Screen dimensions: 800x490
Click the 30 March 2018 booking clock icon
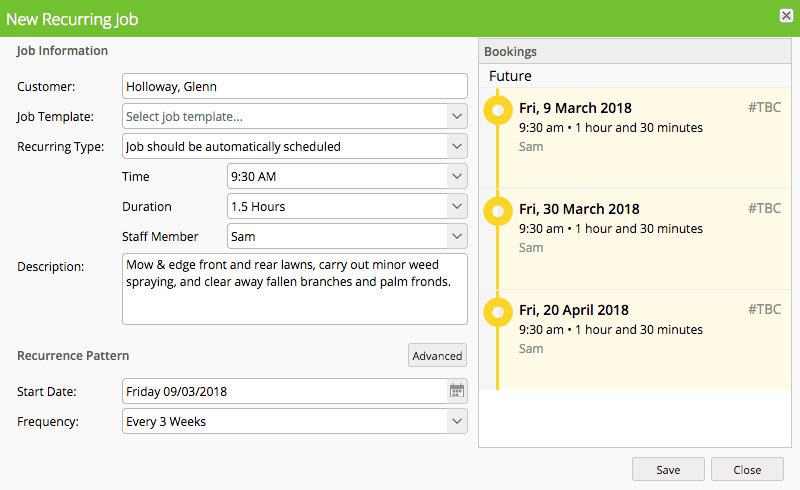click(x=496, y=210)
